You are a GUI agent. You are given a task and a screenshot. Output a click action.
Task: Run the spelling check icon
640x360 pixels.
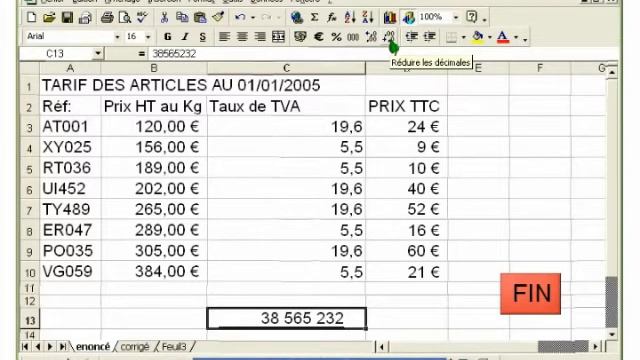pos(142,18)
